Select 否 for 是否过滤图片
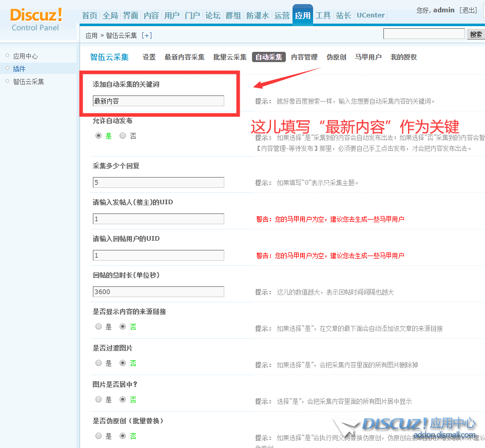The height and width of the screenshot is (448, 485). (123, 363)
